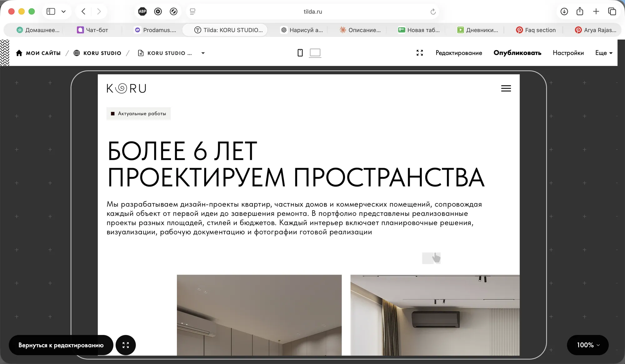Click the compass-style extension icon
This screenshot has height=364, width=625.
coord(173,12)
